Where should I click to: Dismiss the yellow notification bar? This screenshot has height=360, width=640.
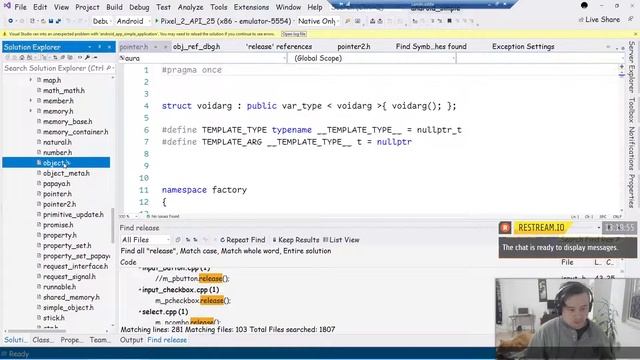tap(635, 34)
